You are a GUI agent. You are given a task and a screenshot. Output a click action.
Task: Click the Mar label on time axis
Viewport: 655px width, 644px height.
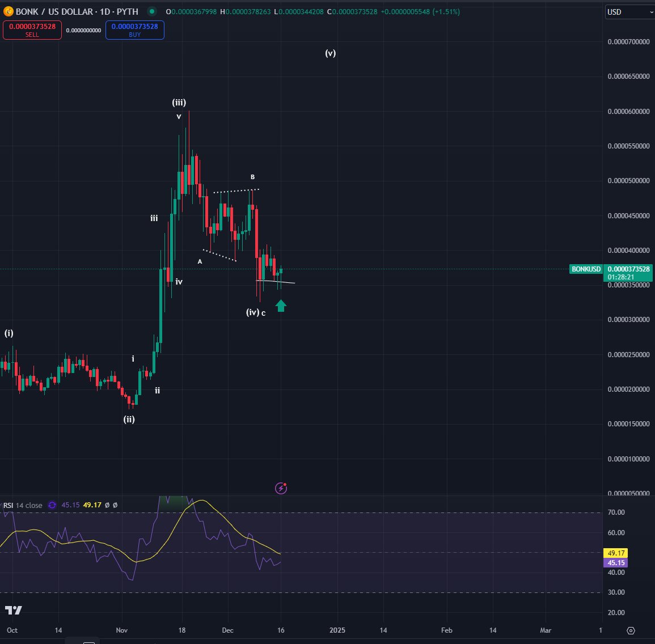coord(546,630)
